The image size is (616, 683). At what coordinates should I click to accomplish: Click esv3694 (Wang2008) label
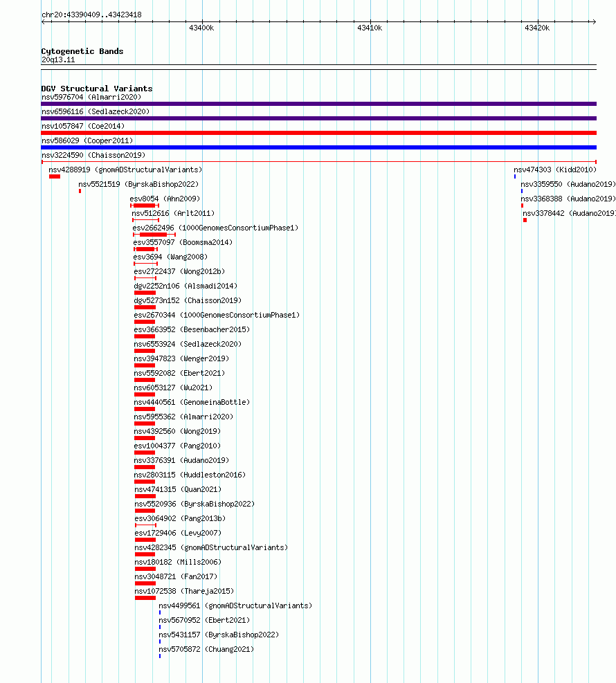170,257
